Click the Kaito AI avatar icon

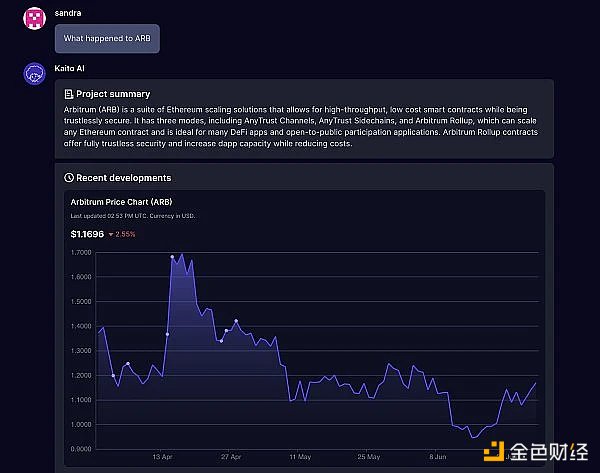point(34,74)
